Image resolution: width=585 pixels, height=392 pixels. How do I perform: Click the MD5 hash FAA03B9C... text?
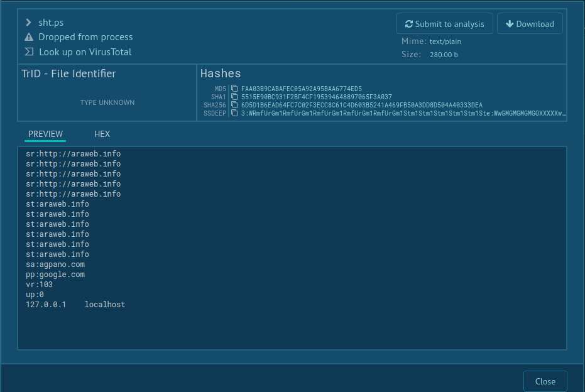[x=302, y=89]
